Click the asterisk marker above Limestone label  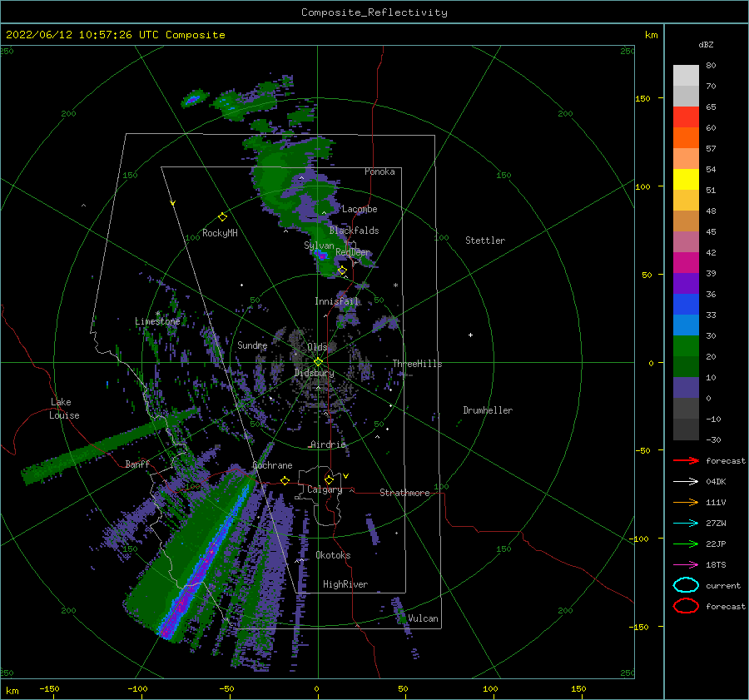pos(157,314)
